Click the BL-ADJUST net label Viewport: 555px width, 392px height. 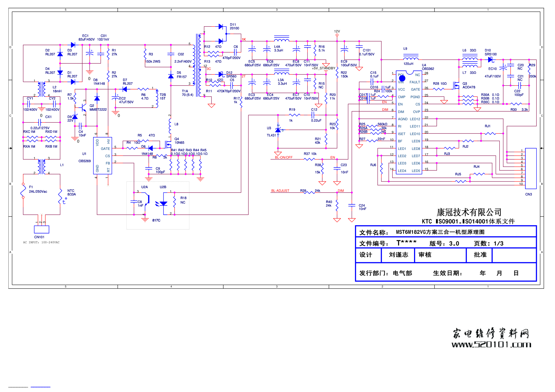click(280, 191)
